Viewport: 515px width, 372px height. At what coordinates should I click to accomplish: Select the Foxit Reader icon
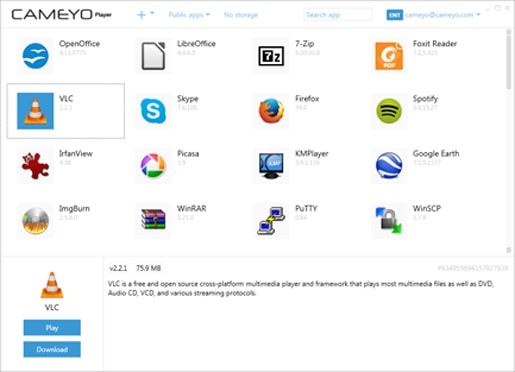coord(389,56)
